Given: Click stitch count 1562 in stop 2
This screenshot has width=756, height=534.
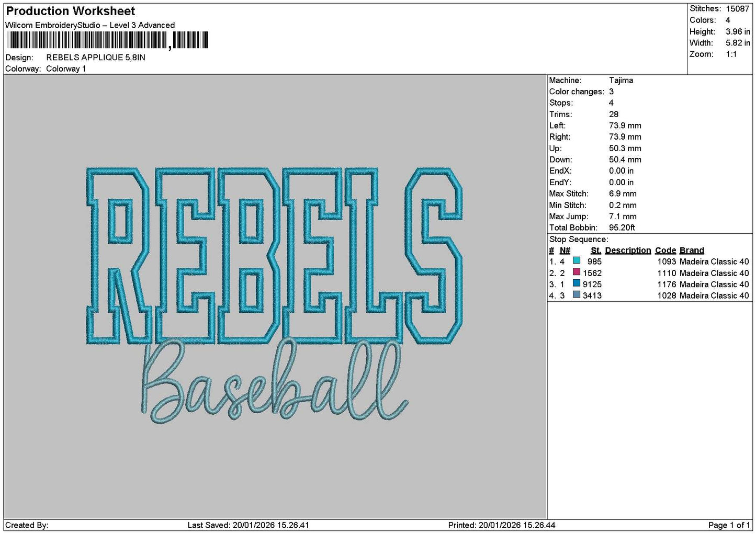Looking at the screenshot, I should tap(592, 273).
